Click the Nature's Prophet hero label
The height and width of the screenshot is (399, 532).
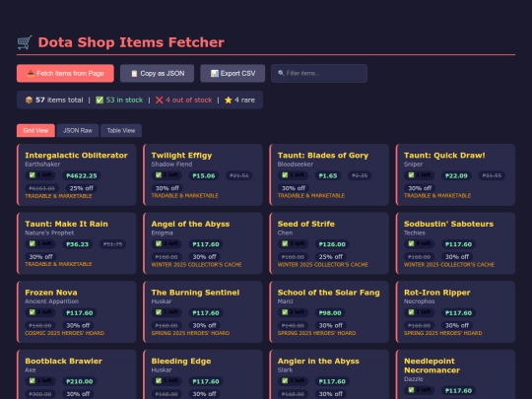[x=49, y=233]
